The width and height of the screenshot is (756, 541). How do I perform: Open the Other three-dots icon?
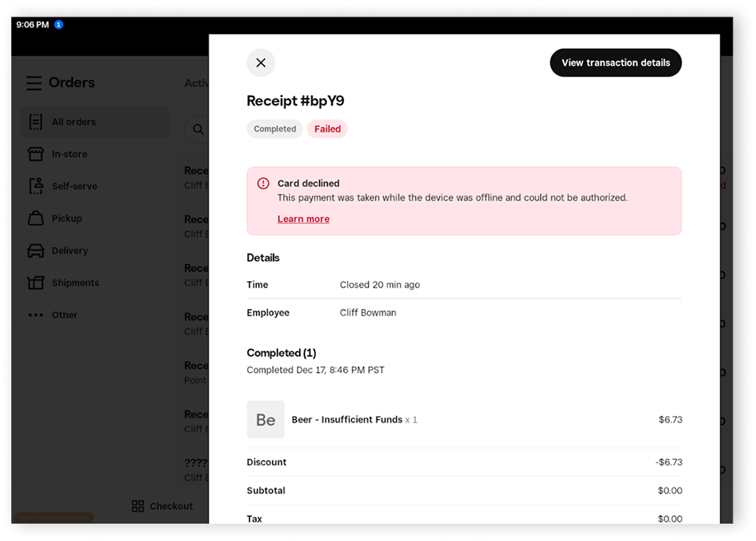35,315
